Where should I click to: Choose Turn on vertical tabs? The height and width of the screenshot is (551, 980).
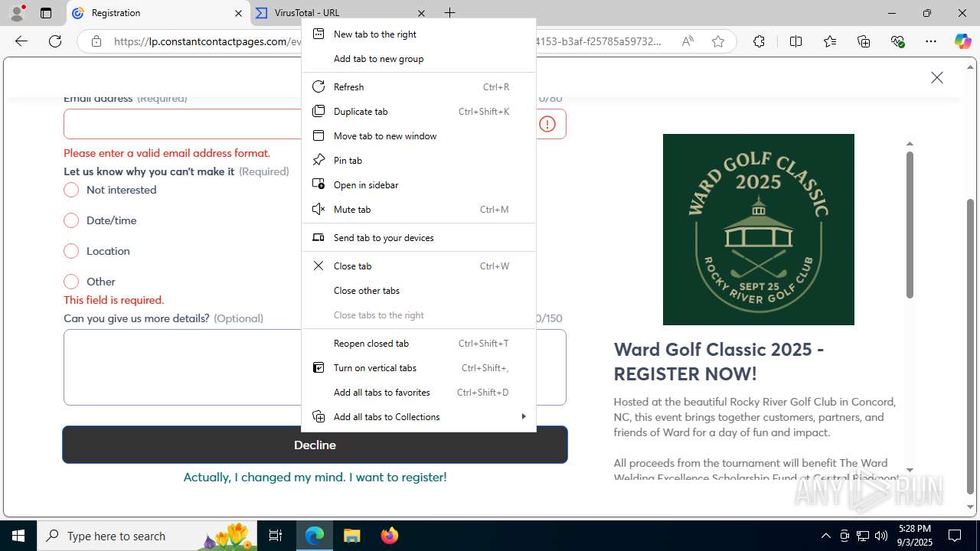pyautogui.click(x=419, y=368)
